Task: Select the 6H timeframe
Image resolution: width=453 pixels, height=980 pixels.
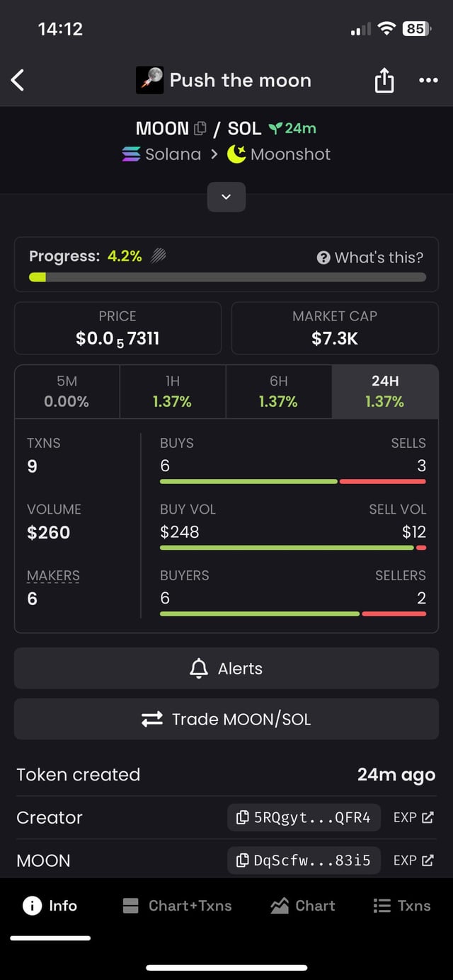Action: point(278,391)
